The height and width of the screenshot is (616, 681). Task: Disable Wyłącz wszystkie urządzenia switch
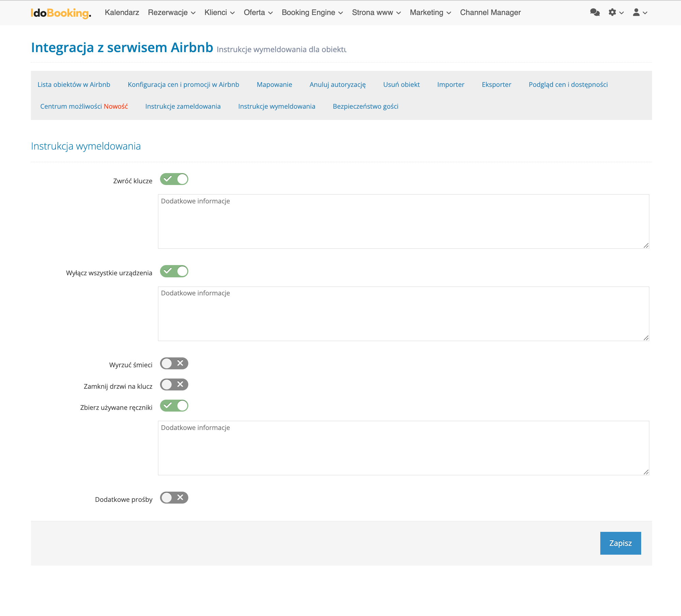coord(174,271)
